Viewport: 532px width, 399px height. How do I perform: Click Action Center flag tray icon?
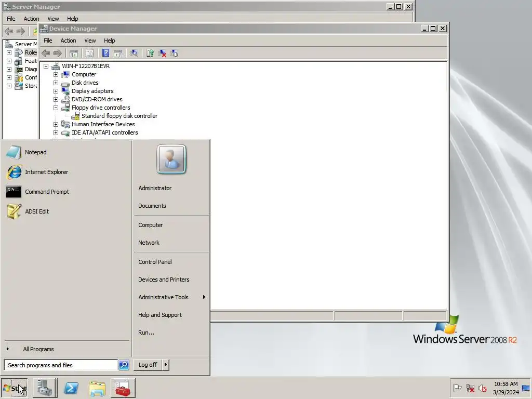[x=457, y=388]
